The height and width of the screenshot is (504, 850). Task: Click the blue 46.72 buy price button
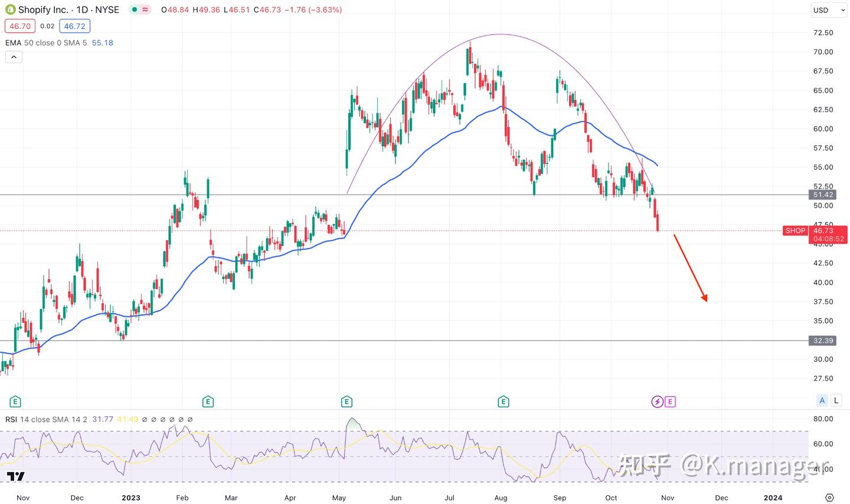(75, 26)
